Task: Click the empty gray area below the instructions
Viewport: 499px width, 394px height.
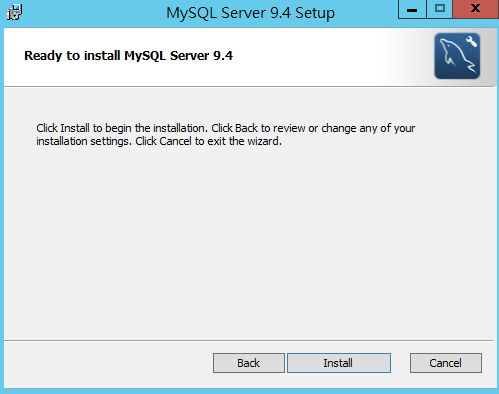Action: [x=249, y=243]
